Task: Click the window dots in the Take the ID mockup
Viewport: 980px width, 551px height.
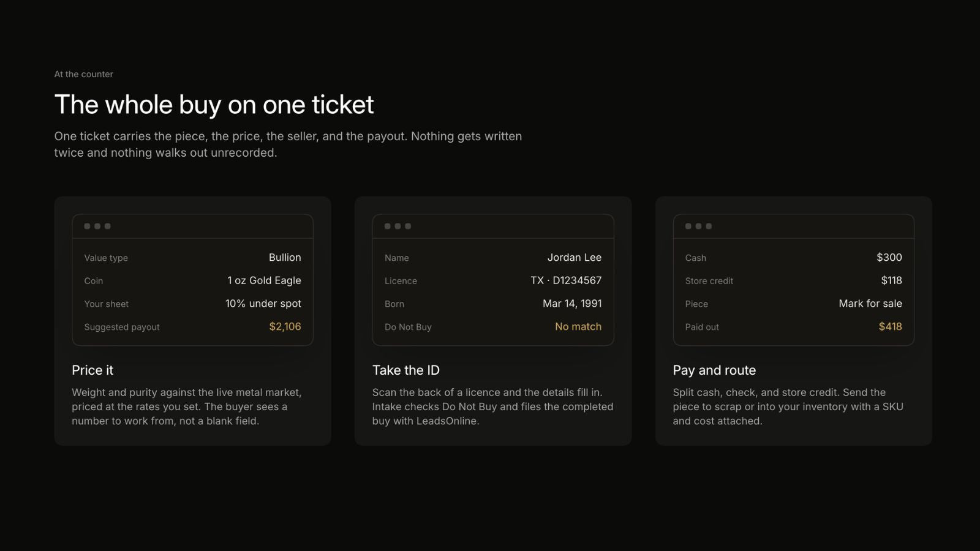Action: 398,227
